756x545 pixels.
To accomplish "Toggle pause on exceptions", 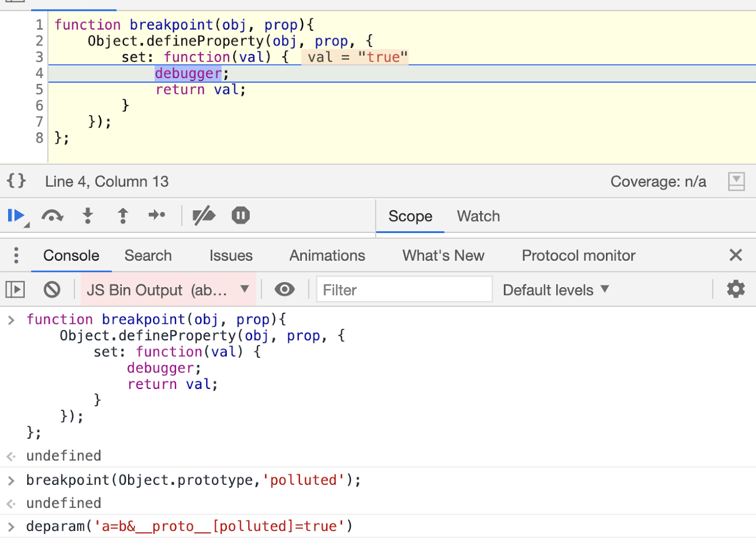I will tap(240, 216).
